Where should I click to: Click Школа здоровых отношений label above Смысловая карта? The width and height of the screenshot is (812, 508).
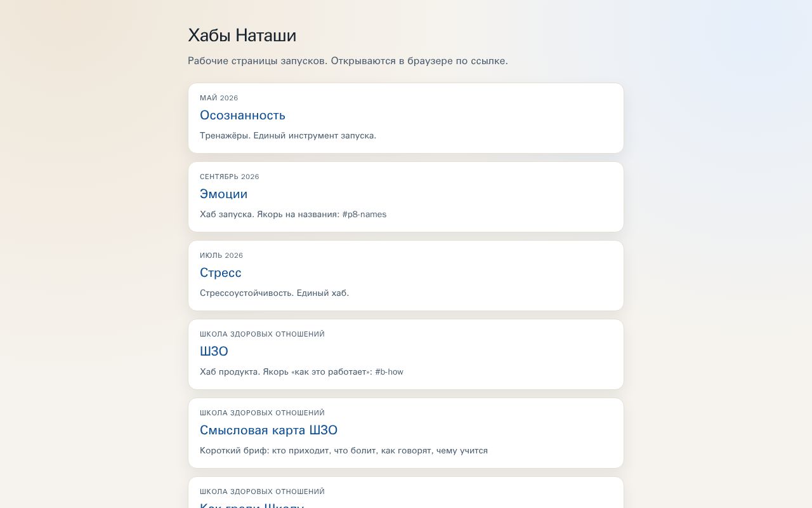pyautogui.click(x=262, y=413)
